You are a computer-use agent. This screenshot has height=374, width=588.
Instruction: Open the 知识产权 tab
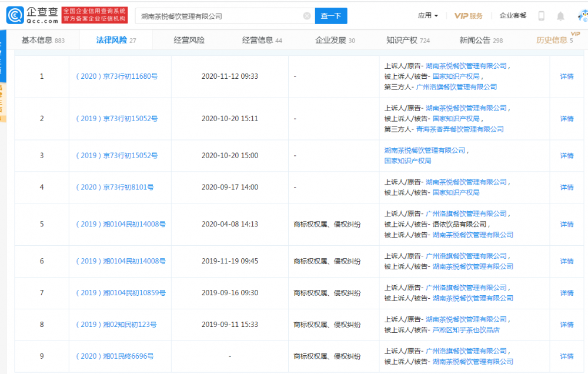407,40
